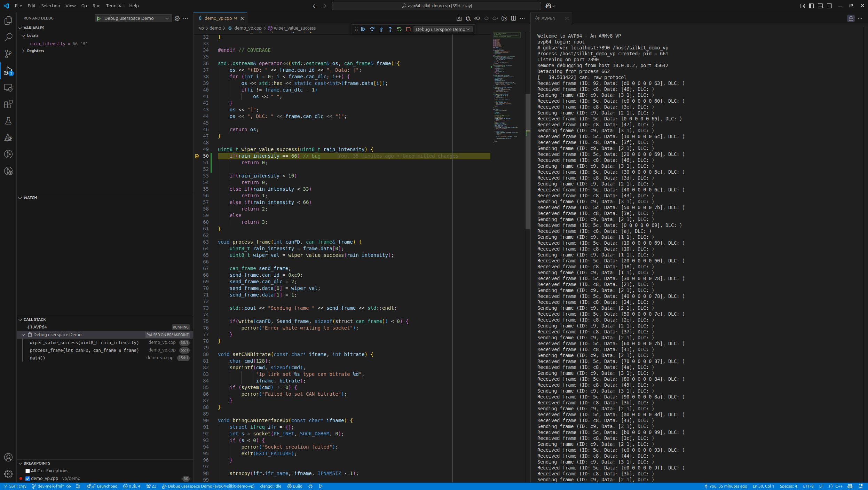This screenshot has height=490, width=868.
Task: Open Source Control in activity bar
Action: point(8,54)
